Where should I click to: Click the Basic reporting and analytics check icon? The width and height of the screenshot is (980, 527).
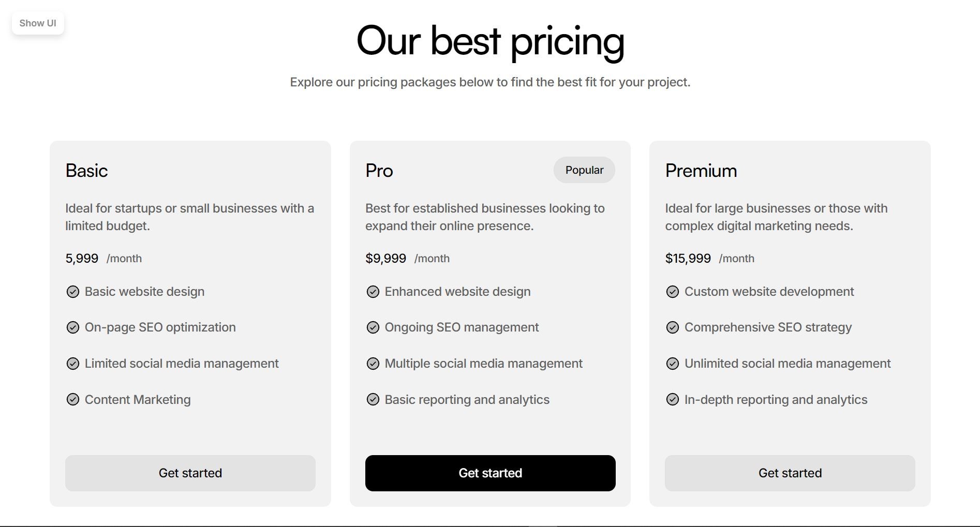point(373,399)
